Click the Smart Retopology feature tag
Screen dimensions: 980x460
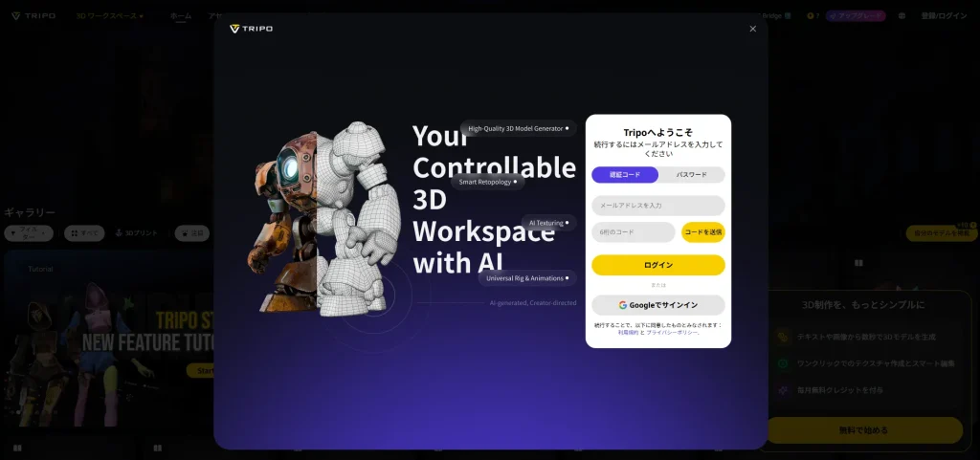click(x=487, y=182)
